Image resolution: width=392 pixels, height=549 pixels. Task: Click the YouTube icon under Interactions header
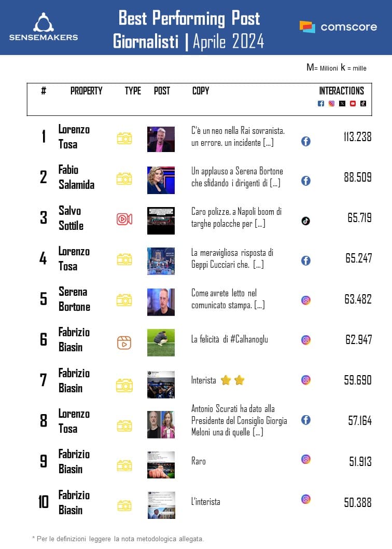coord(353,103)
